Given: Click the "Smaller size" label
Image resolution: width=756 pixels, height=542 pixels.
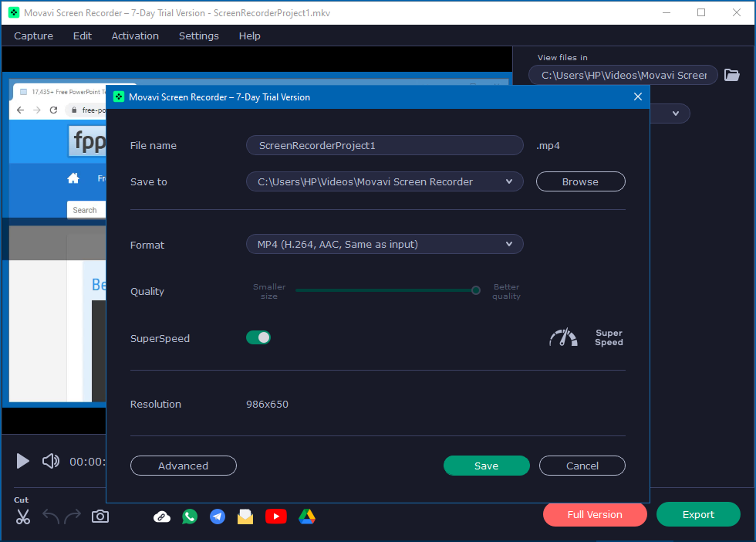Looking at the screenshot, I should click(x=269, y=291).
